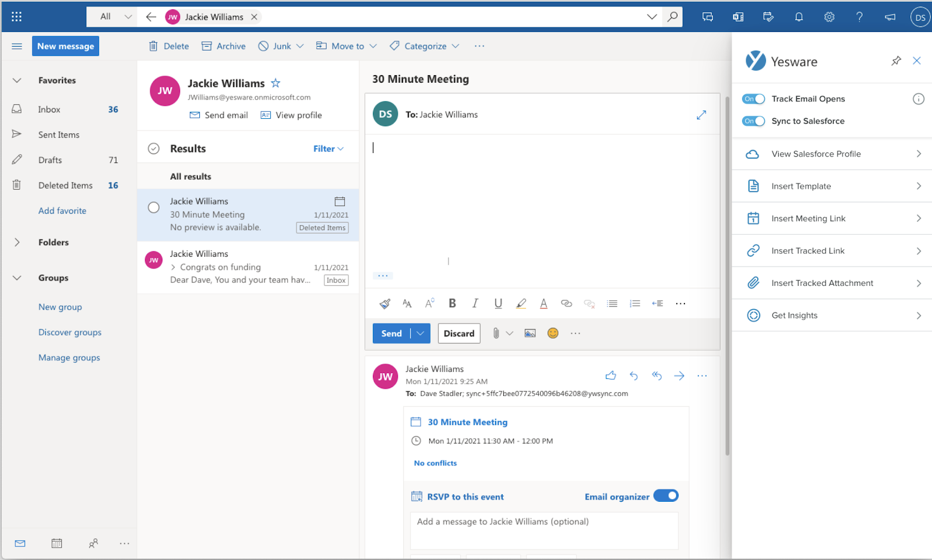Discard the draft reply
Screen dimensions: 932x560
(x=459, y=333)
